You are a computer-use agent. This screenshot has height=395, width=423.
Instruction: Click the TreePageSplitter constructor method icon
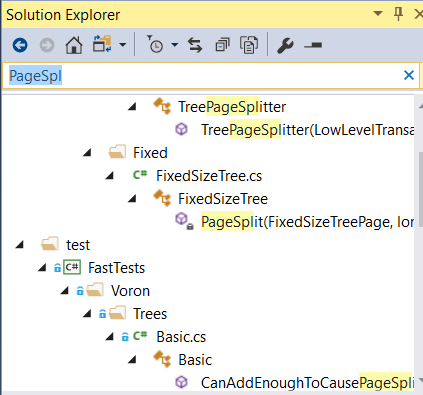point(181,129)
